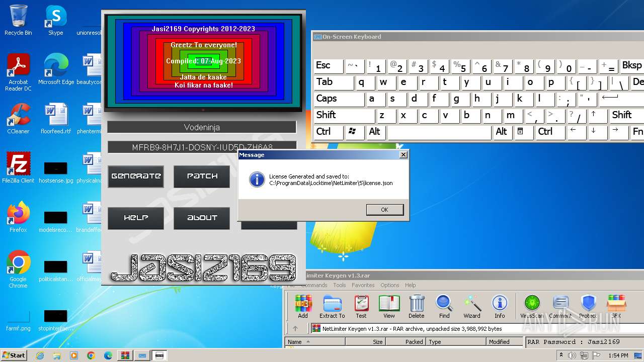Select the floorfeed.rtf document icon
This screenshot has height=362, width=644.
[x=56, y=119]
